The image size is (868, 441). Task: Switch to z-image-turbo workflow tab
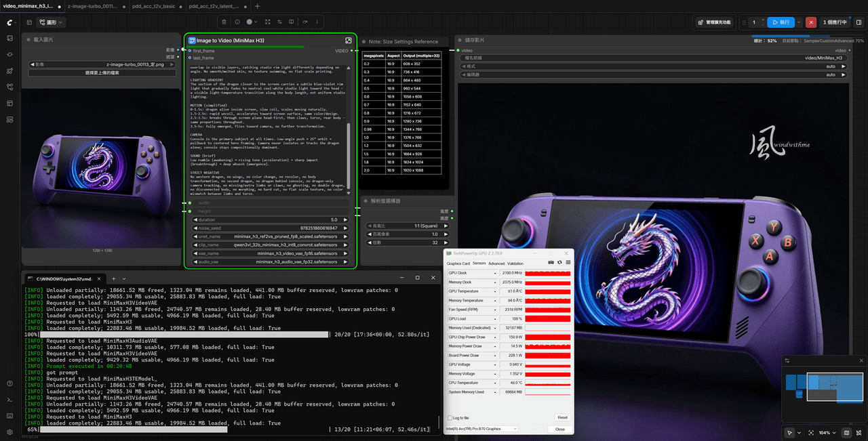click(x=92, y=6)
